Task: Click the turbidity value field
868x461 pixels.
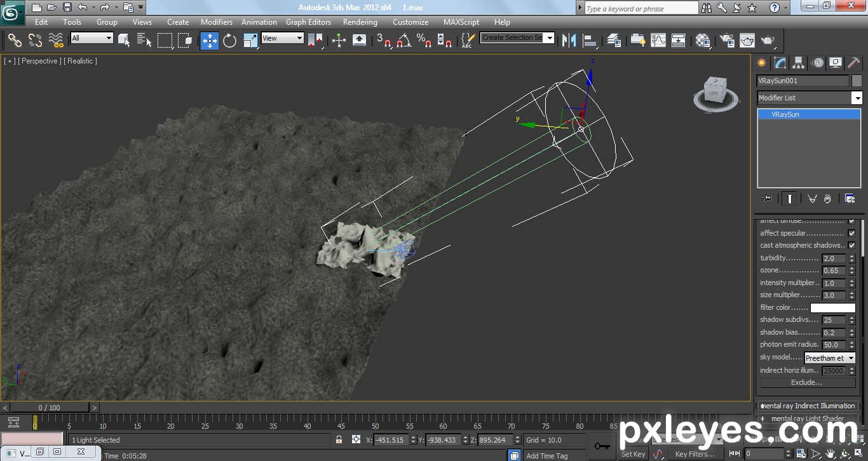Action: click(834, 258)
